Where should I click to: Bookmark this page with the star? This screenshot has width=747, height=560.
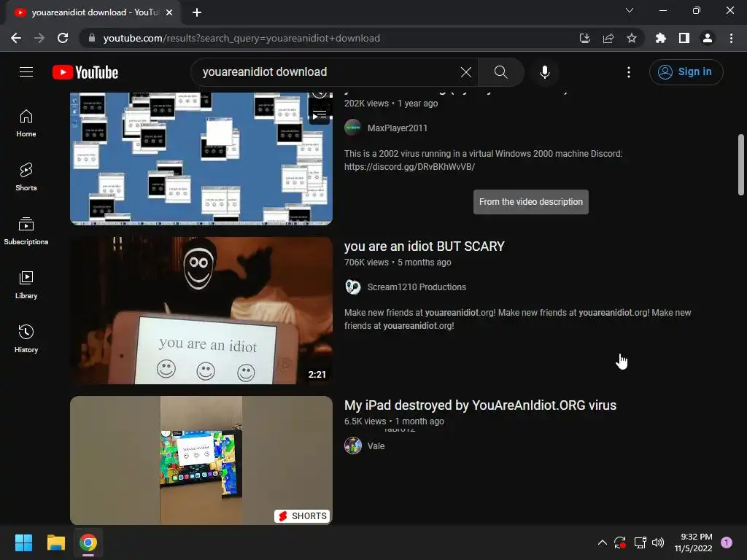point(631,38)
